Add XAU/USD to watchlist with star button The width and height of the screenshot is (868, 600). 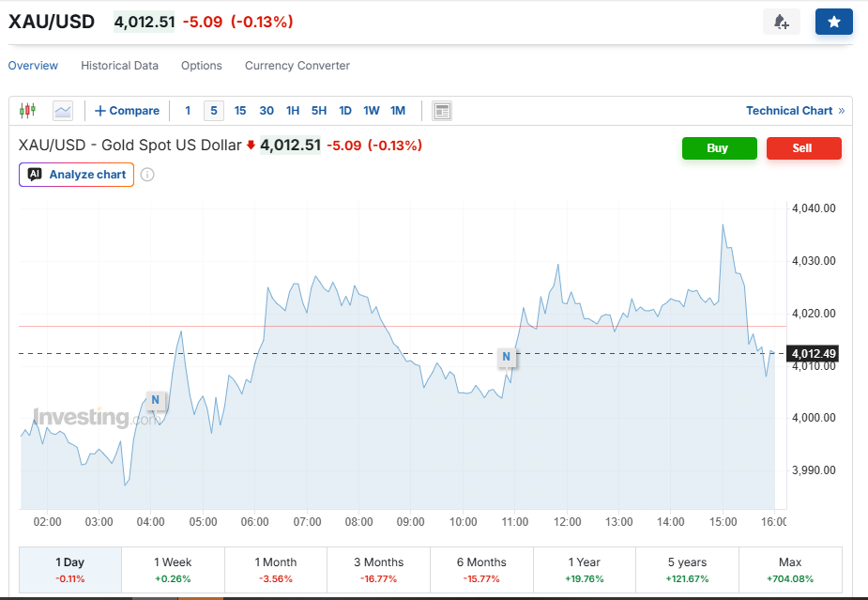tap(833, 22)
